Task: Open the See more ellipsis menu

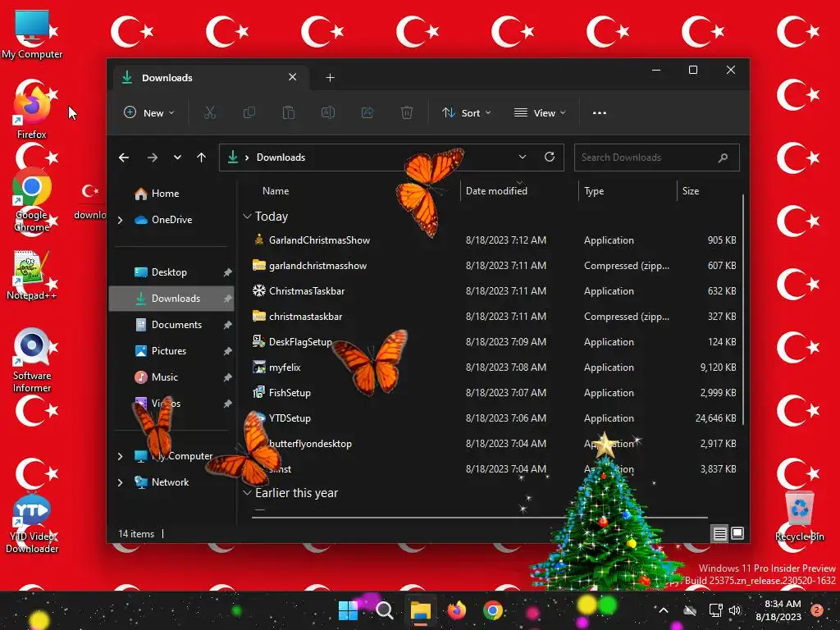Action: click(600, 112)
